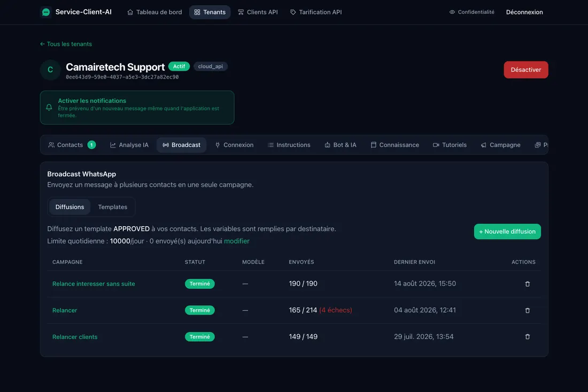Click the Nouvelle diffusion button

507,232
